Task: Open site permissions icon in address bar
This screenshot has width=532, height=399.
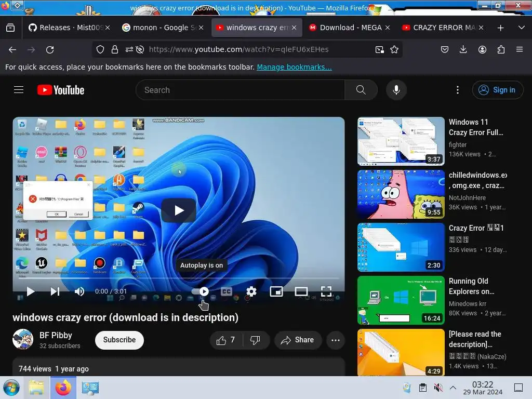Action: click(x=129, y=49)
